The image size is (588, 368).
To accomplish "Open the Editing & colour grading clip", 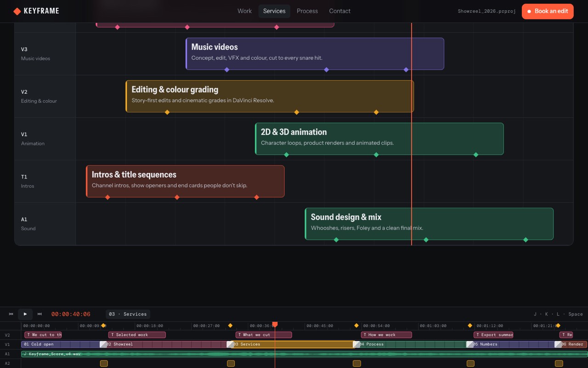I will click(270, 96).
